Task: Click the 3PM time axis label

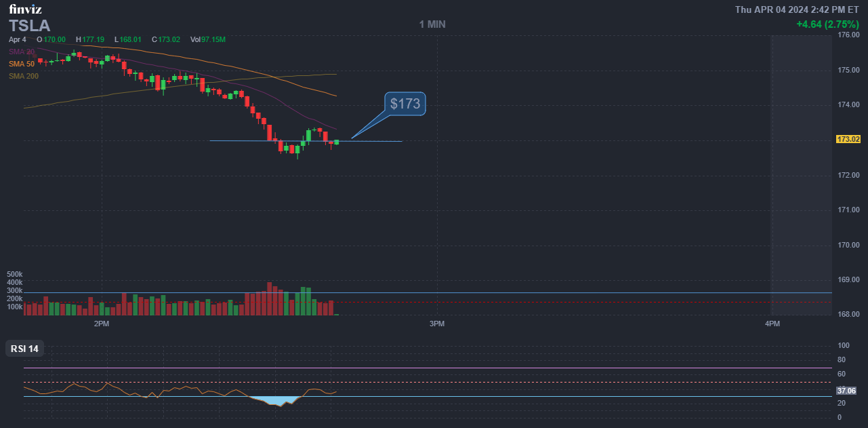Action: click(x=437, y=324)
